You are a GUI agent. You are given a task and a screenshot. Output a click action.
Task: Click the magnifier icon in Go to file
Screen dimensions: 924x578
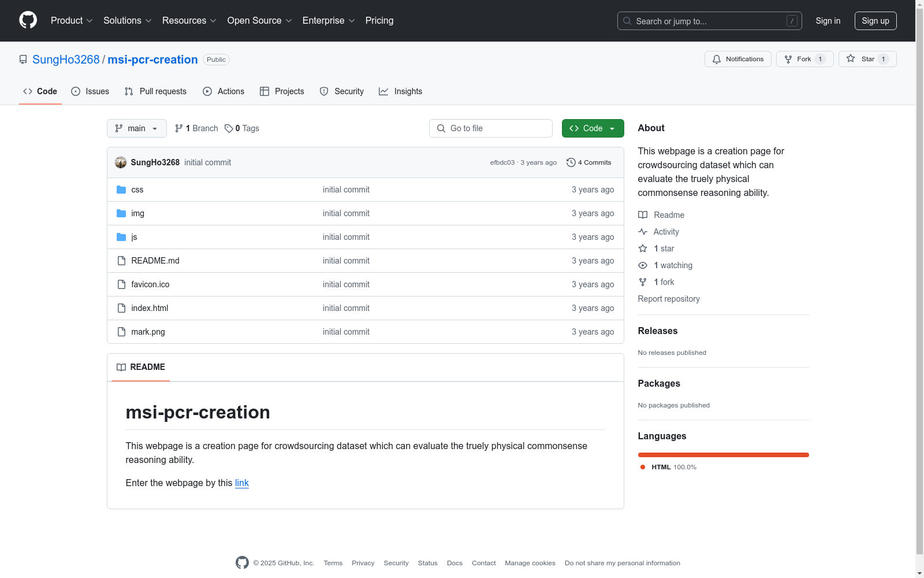441,128
